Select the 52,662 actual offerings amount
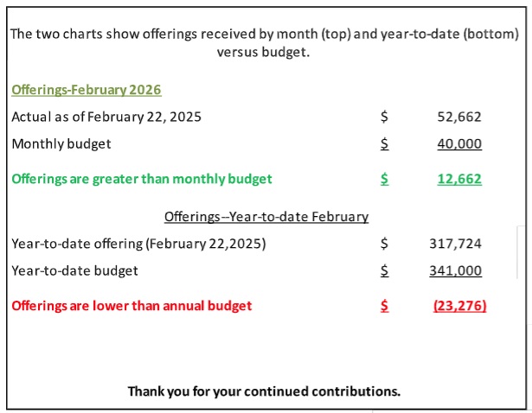This screenshot has width=532, height=413. (x=459, y=117)
